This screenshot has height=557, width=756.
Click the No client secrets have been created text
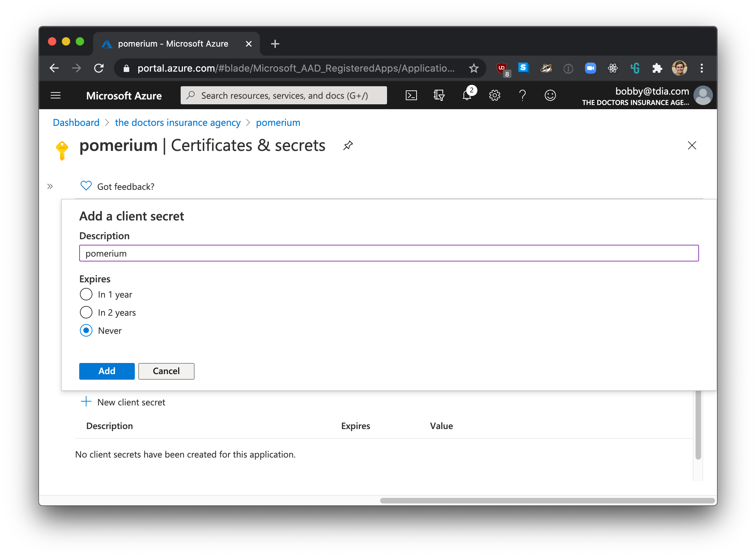[x=185, y=454]
